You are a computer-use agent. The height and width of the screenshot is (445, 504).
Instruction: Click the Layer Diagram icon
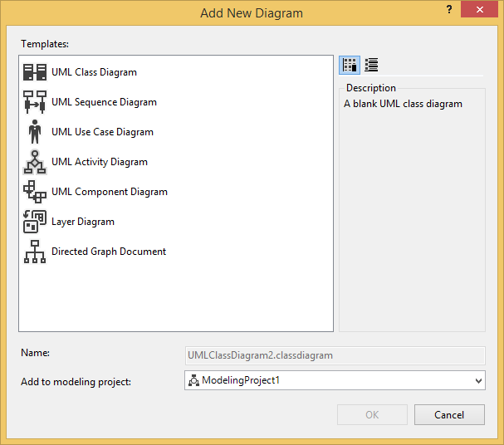[x=35, y=222]
